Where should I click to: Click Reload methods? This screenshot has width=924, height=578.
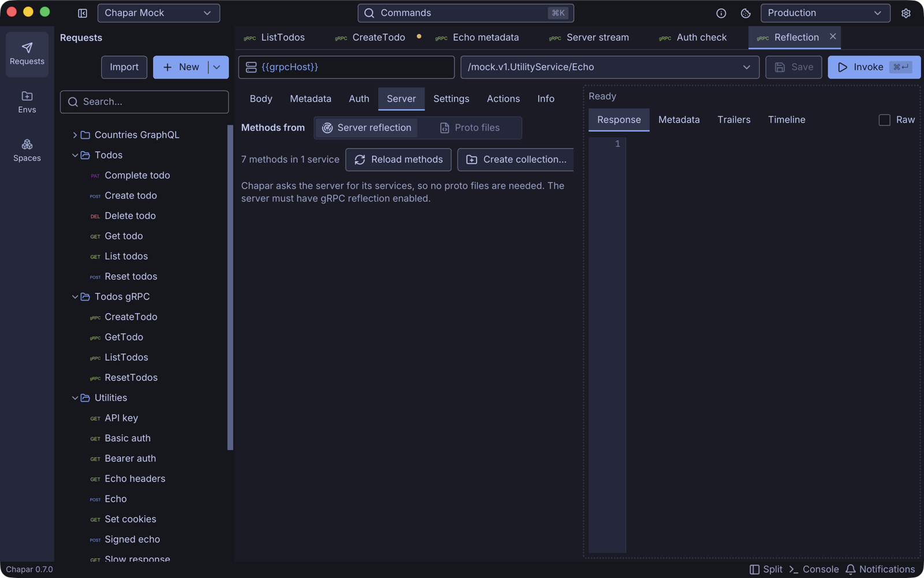[x=398, y=160]
